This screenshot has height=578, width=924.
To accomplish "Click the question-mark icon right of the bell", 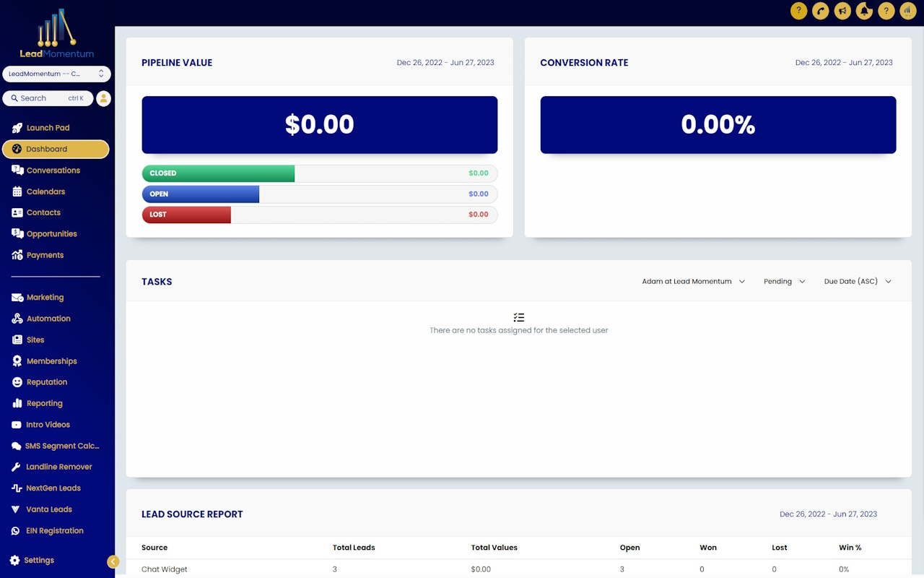I will pyautogui.click(x=886, y=11).
